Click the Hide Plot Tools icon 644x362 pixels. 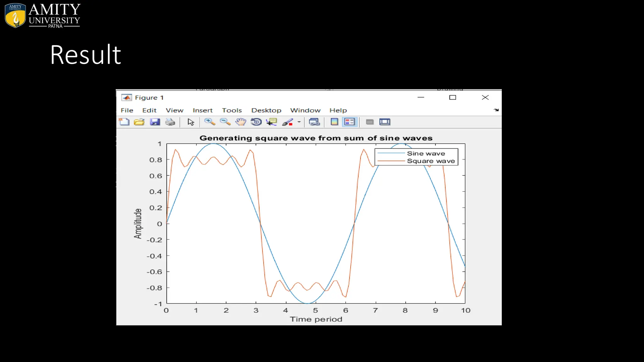pyautogui.click(x=370, y=122)
